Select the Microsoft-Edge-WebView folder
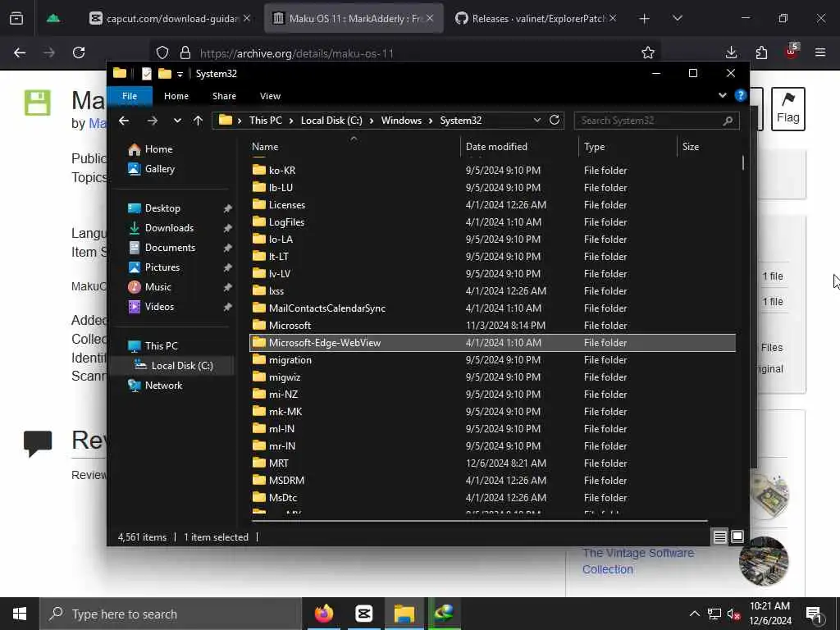Viewport: 840px width, 630px height. pyautogui.click(x=492, y=342)
